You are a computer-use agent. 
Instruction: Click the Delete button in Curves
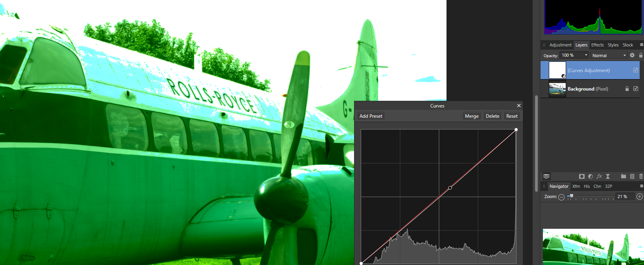coord(493,116)
